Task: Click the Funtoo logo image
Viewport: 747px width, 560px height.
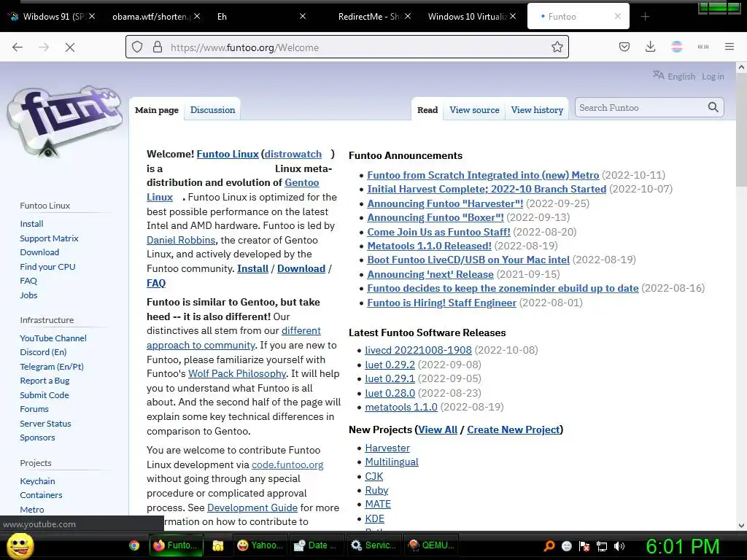Action: [x=64, y=122]
